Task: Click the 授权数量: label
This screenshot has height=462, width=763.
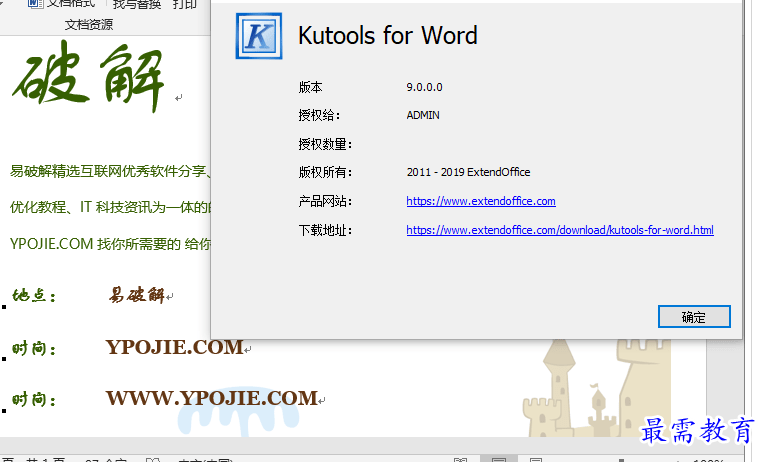Action: pos(325,144)
